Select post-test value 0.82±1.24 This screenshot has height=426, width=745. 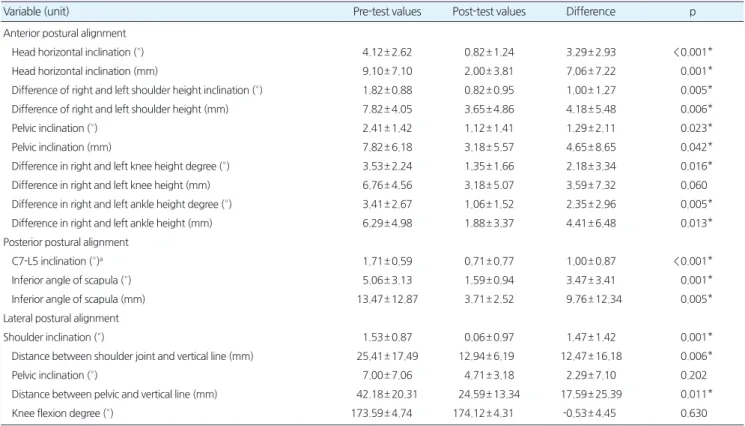(489, 52)
